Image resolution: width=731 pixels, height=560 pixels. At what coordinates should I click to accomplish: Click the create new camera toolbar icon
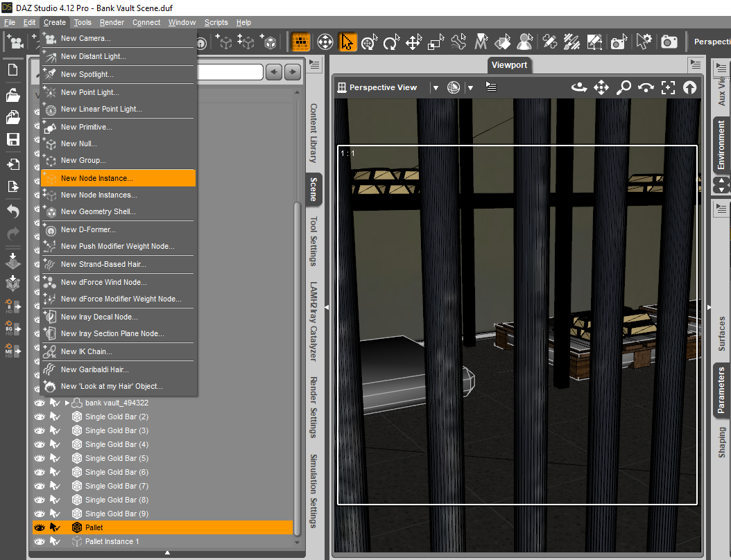click(15, 42)
